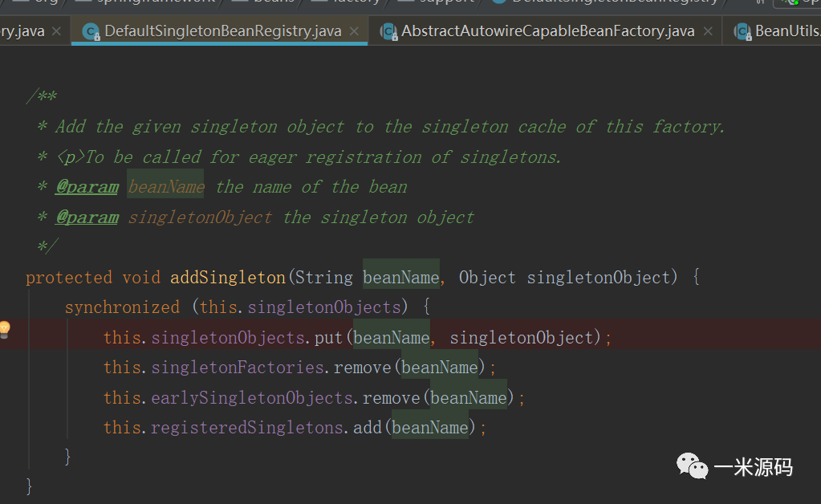Click the addSingleton method name
Screen dimensions: 821x504
228,278
